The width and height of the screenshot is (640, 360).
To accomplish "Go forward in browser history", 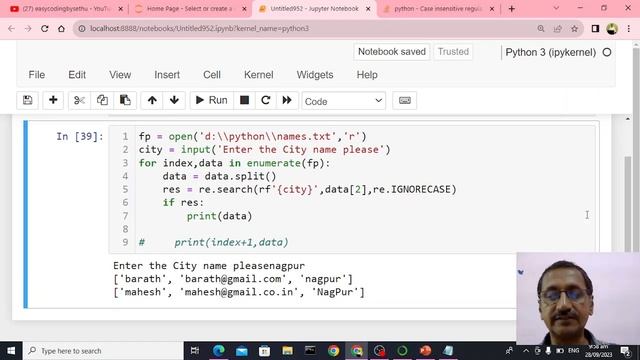I will [28, 29].
